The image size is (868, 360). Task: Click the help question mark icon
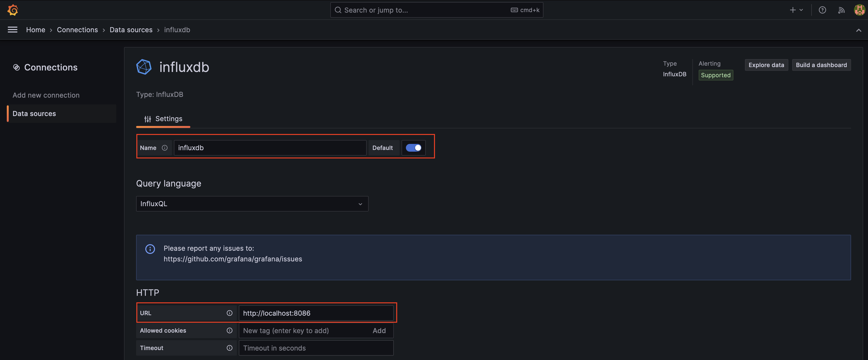(822, 10)
